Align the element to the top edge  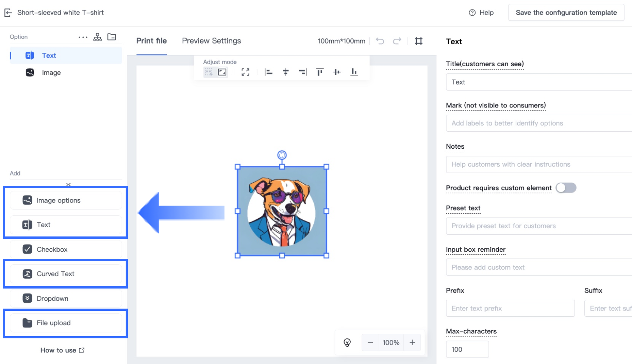(x=320, y=72)
